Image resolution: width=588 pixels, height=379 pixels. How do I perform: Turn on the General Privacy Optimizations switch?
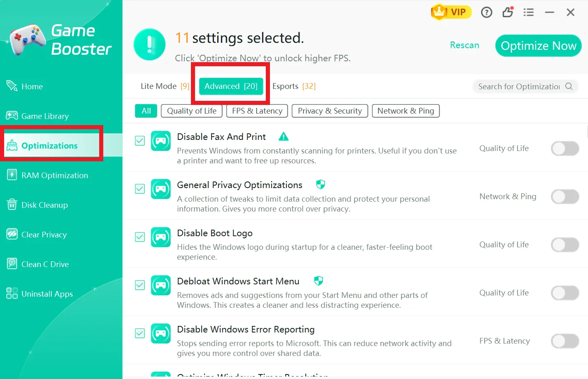[565, 197]
